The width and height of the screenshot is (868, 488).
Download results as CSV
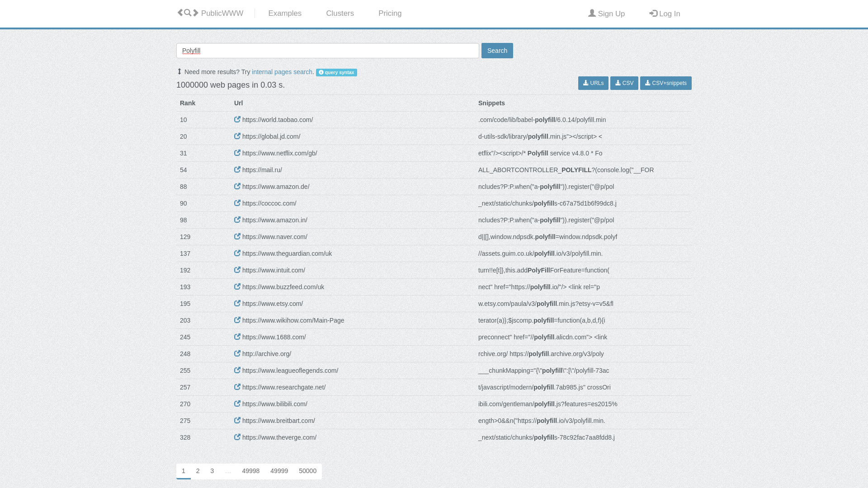(624, 83)
